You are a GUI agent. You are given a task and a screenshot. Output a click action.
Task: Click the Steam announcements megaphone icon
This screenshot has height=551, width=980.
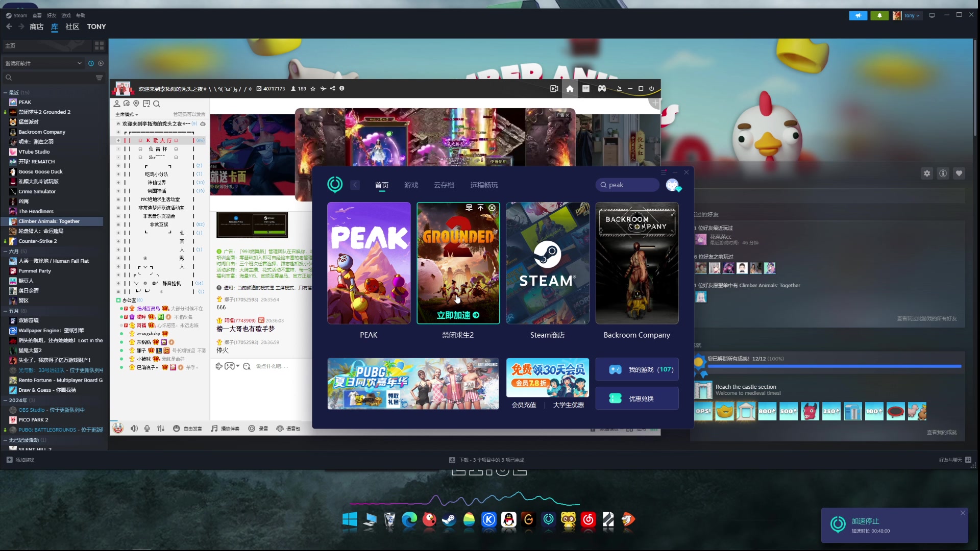pyautogui.click(x=858, y=15)
